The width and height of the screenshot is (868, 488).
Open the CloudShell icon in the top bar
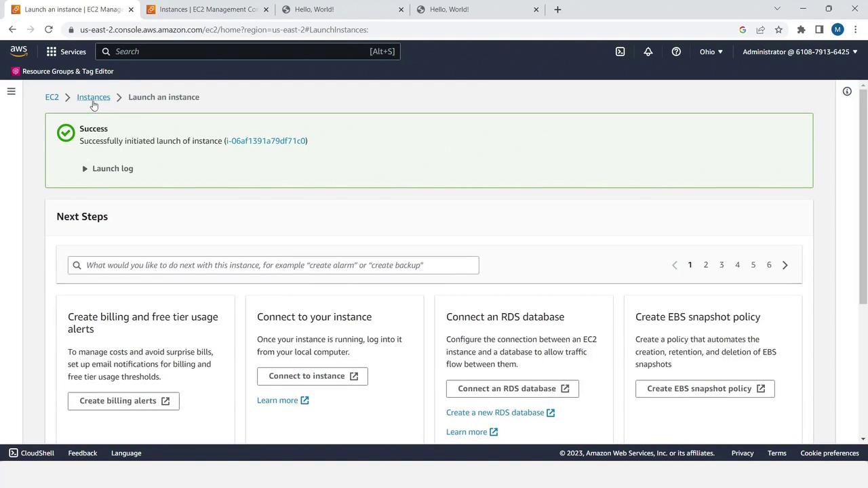click(620, 52)
